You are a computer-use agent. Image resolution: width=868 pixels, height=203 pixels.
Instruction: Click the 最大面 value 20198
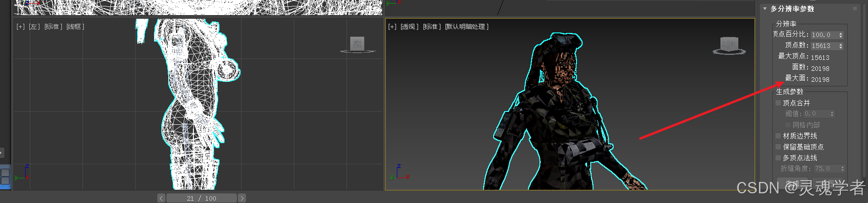pyautogui.click(x=820, y=80)
